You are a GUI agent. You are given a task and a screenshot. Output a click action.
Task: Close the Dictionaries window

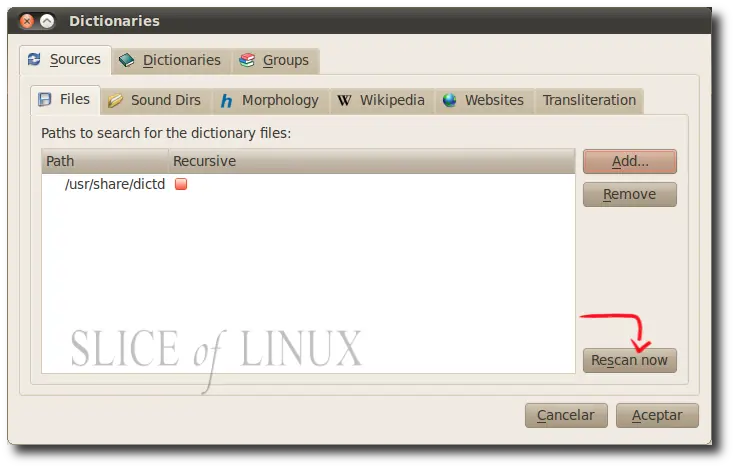[x=27, y=21]
